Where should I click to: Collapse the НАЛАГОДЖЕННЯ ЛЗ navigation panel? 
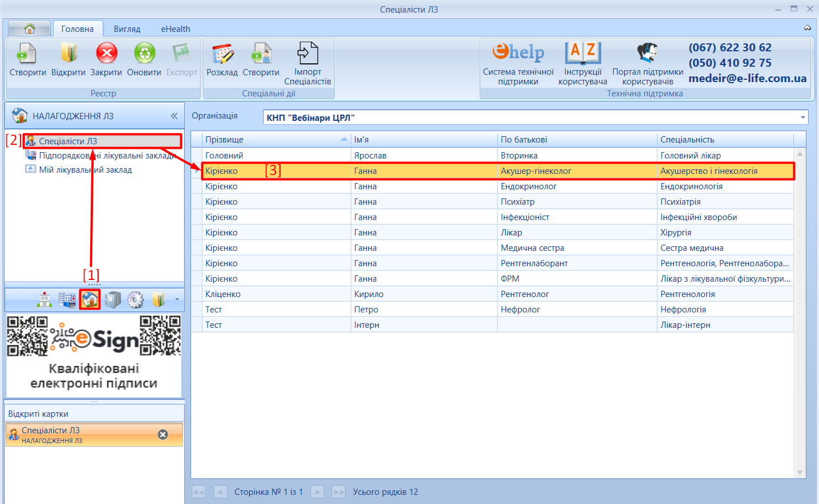[174, 116]
